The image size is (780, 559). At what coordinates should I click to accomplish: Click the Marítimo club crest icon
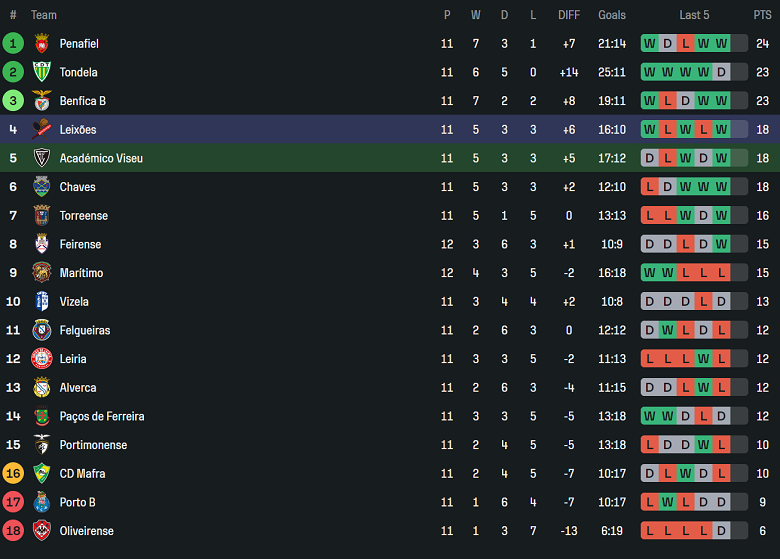(42, 272)
